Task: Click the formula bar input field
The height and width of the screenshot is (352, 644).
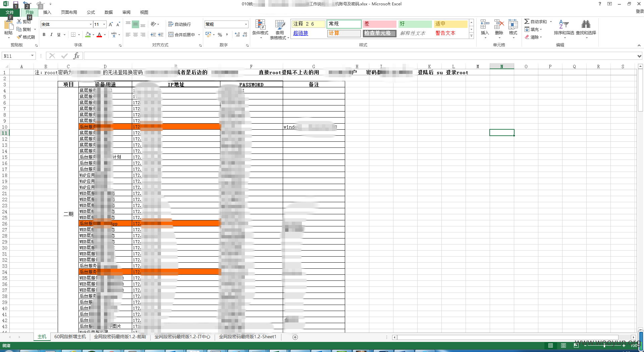Action: [x=360, y=56]
